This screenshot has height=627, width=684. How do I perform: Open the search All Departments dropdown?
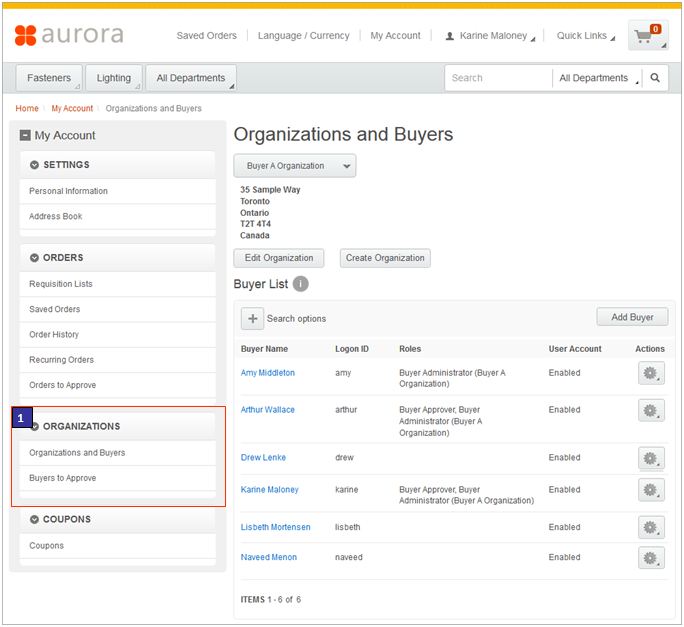tap(598, 78)
